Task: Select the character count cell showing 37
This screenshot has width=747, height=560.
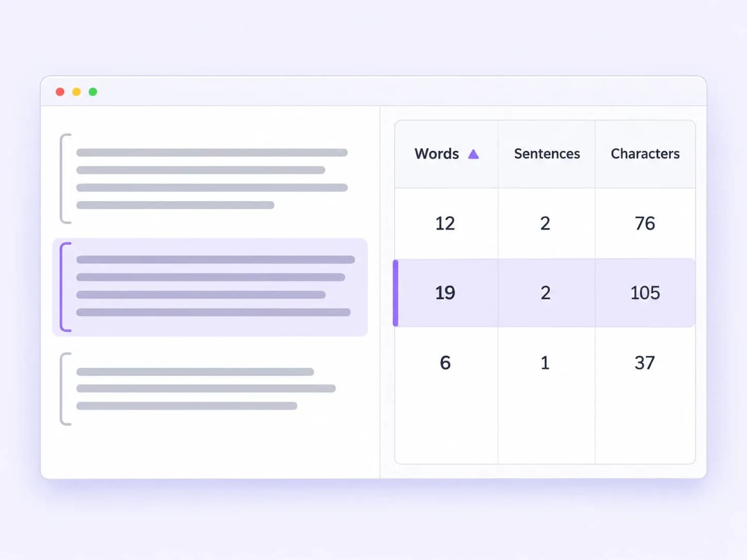Action: pos(645,363)
